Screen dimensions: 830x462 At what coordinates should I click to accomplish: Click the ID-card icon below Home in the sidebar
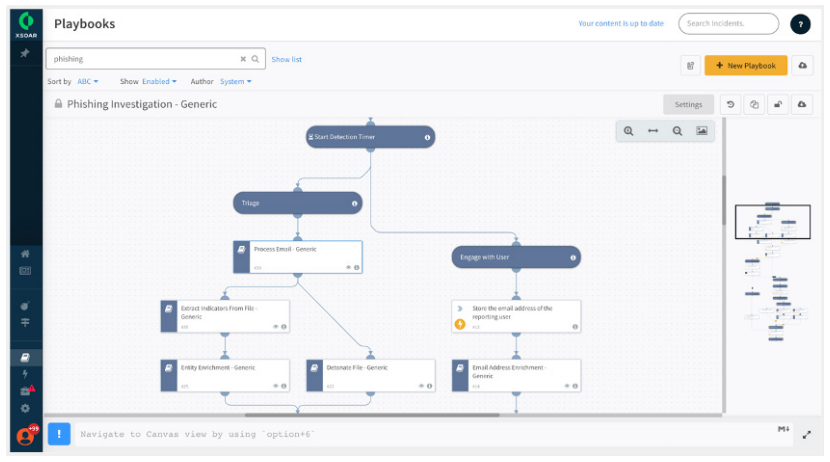coord(25,271)
